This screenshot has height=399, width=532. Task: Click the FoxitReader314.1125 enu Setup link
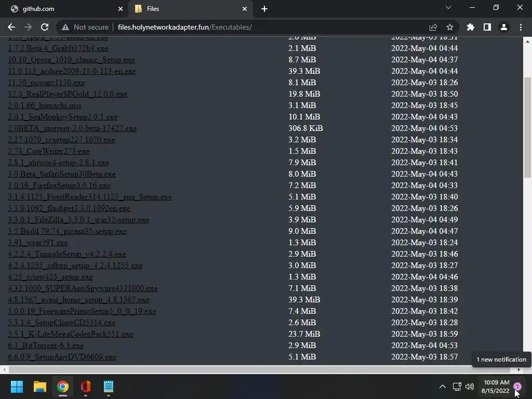point(89,197)
